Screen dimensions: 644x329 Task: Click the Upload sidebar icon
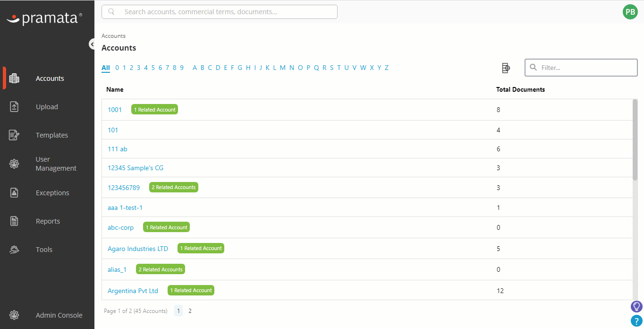[14, 107]
